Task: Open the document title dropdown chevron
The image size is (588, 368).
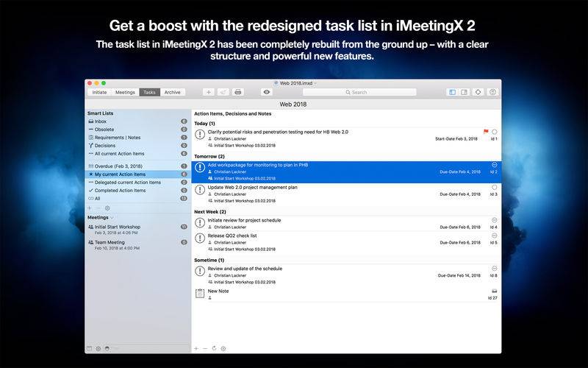Action: [x=315, y=83]
